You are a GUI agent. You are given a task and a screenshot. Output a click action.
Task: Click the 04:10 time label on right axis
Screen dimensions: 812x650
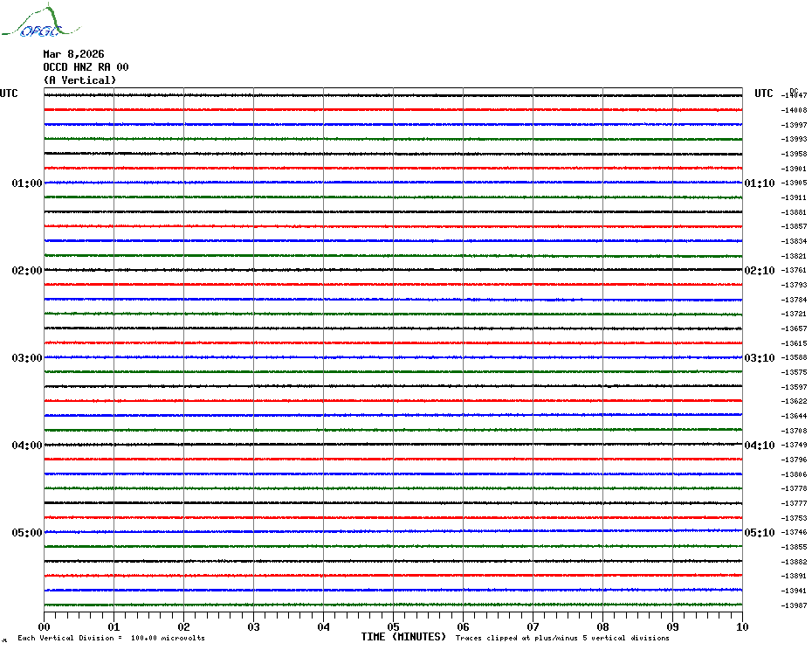pyautogui.click(x=758, y=446)
